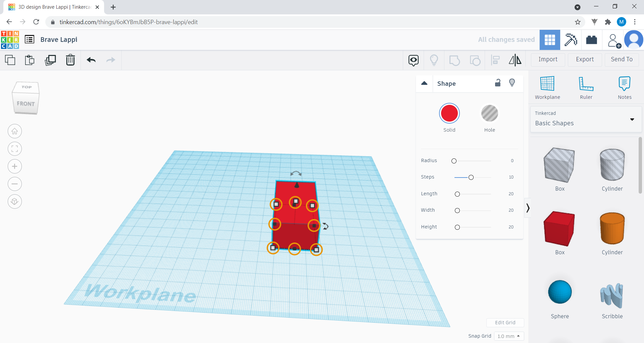Click the Import button
The width and height of the screenshot is (644, 343).
pos(548,60)
